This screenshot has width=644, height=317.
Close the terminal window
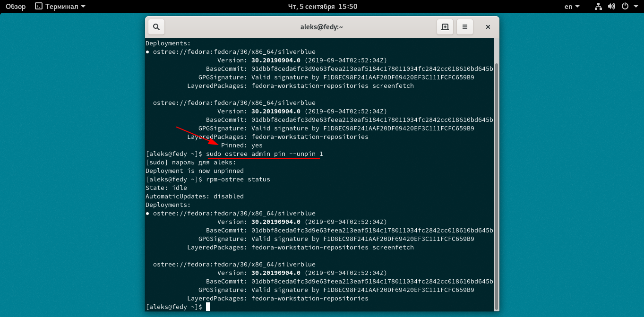(x=488, y=27)
